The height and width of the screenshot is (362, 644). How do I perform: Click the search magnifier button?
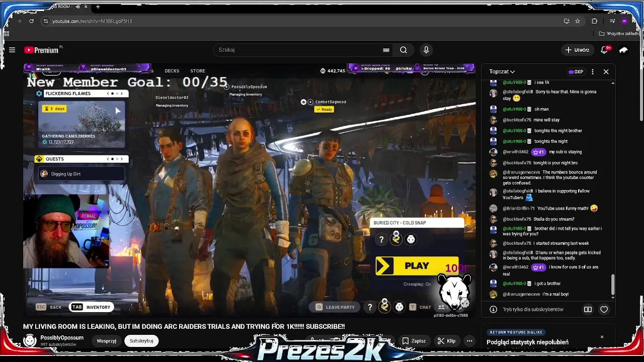[x=403, y=50]
